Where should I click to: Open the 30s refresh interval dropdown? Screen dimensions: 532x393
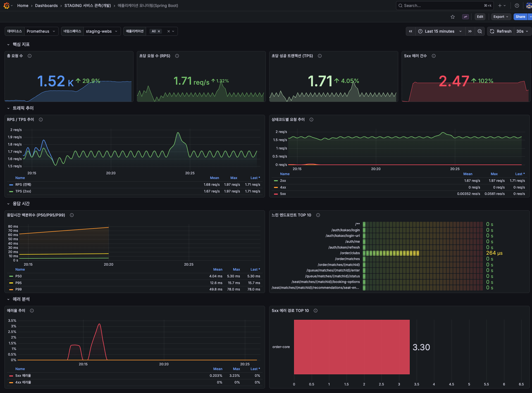(x=522, y=31)
